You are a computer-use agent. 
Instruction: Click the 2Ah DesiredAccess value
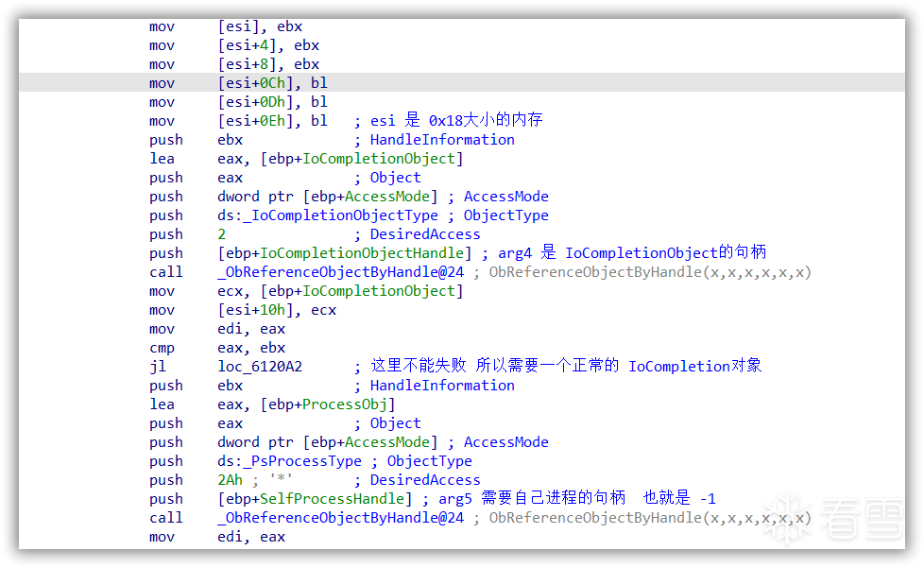230,479
